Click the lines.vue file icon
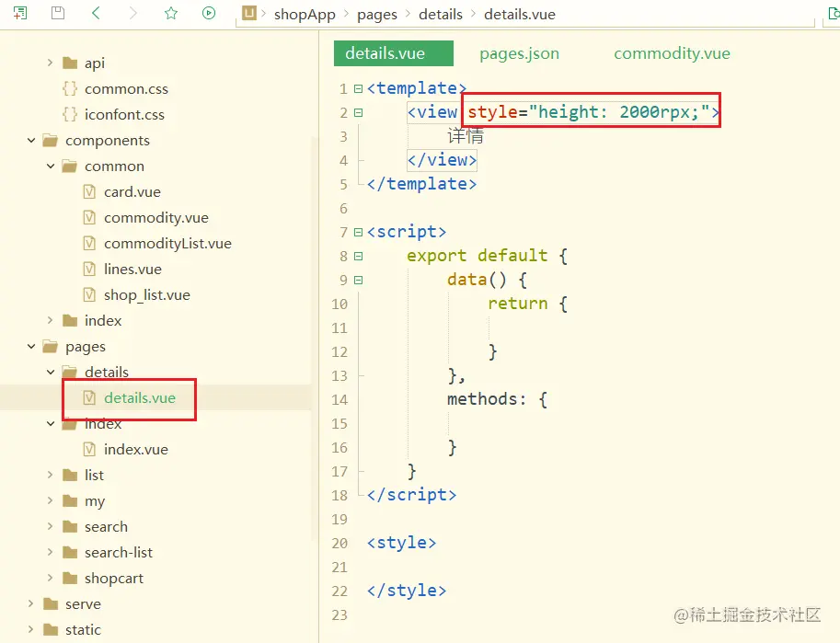The width and height of the screenshot is (840, 643). pyautogui.click(x=89, y=269)
